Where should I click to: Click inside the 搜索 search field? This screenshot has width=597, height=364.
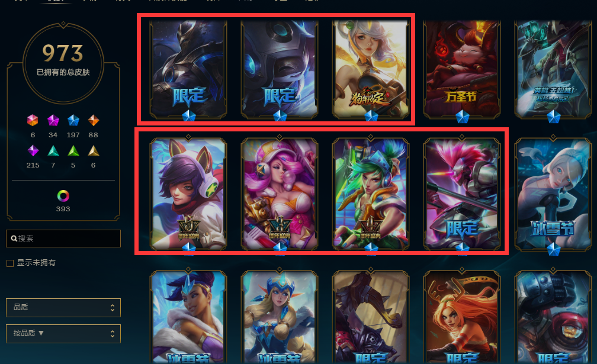coord(63,239)
